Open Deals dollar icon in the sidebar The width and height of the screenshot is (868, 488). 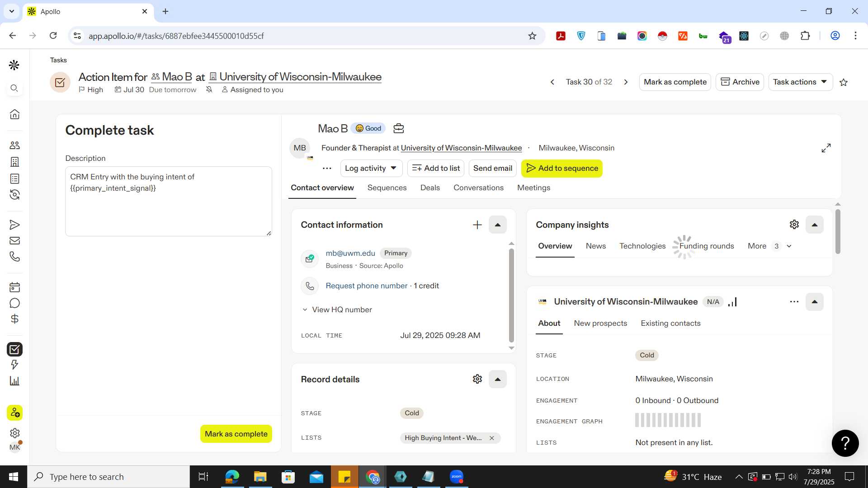(14, 319)
